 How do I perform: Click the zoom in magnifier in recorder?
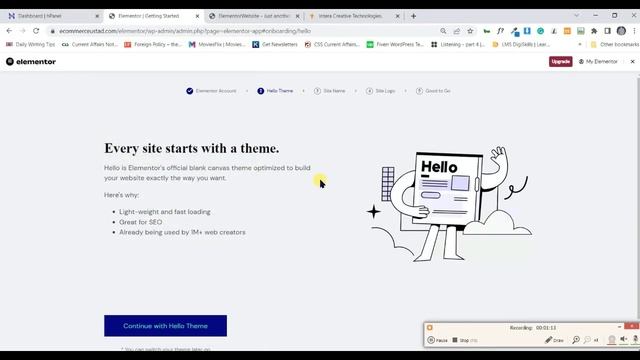pos(576,340)
